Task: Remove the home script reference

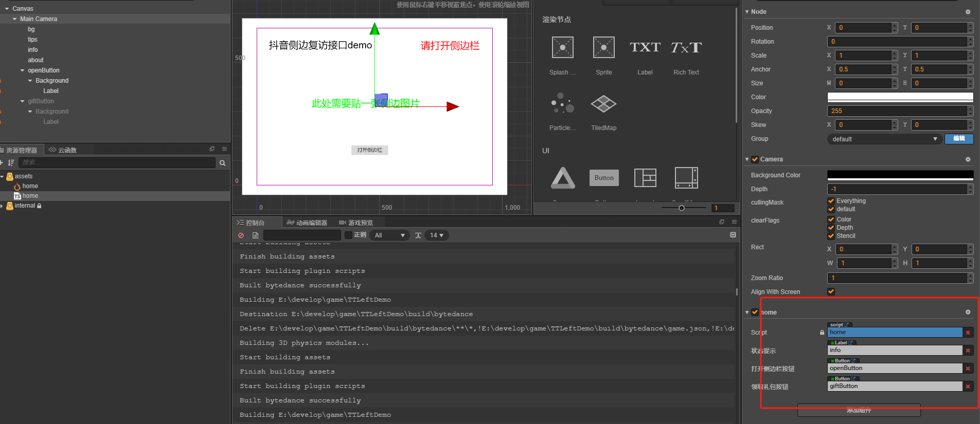Action: [x=968, y=333]
